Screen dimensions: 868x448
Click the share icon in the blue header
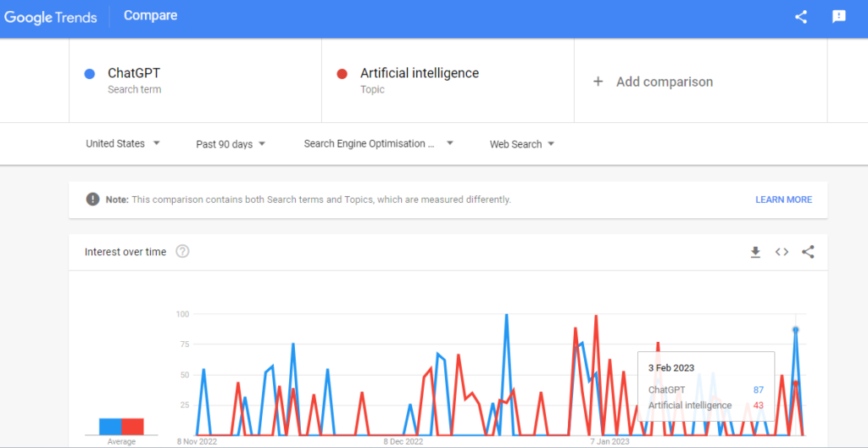pos(801,17)
